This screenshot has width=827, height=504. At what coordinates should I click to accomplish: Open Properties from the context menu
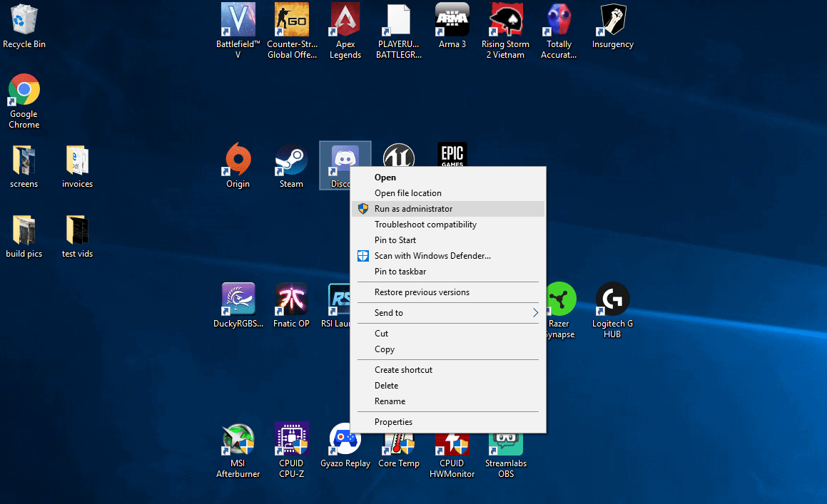(448, 422)
